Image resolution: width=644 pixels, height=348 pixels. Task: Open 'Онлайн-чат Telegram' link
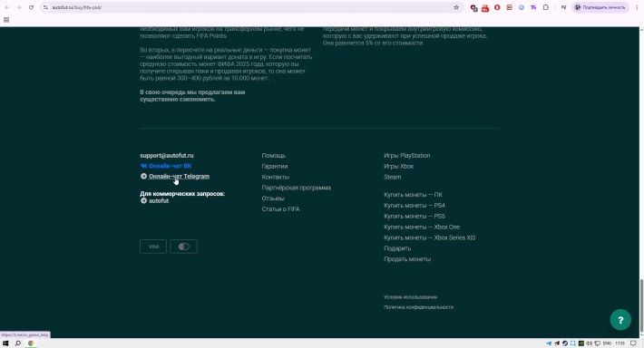coord(179,177)
